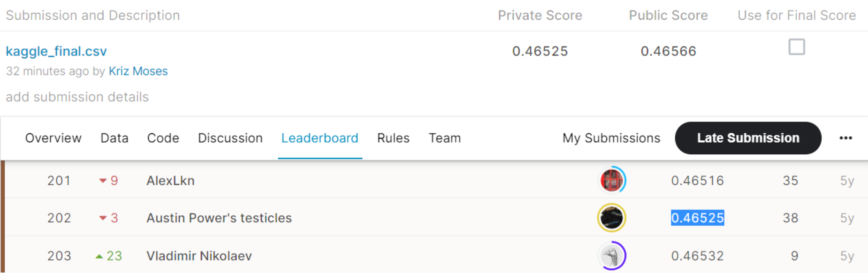Go to the Code tab
Viewport: 868px width, 273px height.
[163, 138]
